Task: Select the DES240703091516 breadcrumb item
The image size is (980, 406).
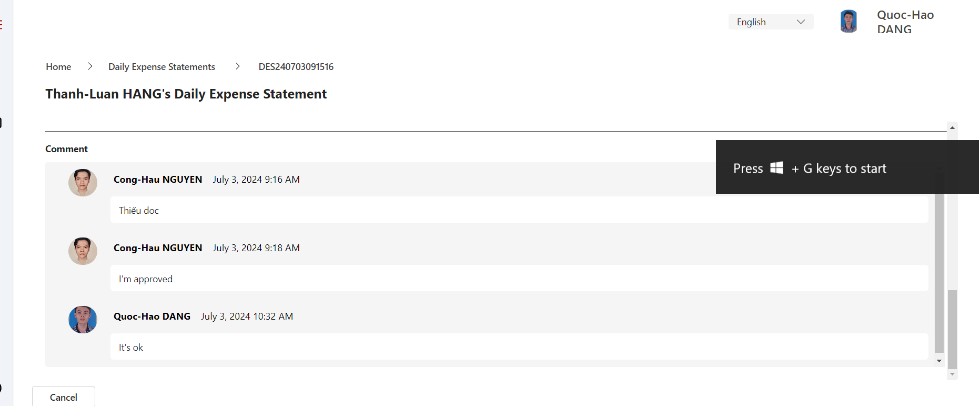Action: [296, 67]
